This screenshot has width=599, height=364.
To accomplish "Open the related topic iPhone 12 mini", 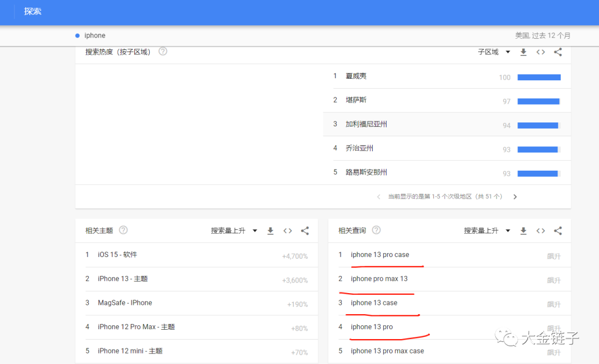I will click(x=130, y=351).
